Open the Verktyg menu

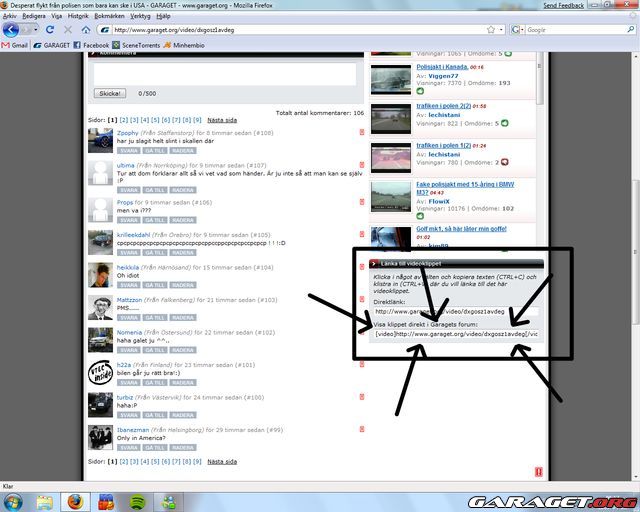click(140, 17)
